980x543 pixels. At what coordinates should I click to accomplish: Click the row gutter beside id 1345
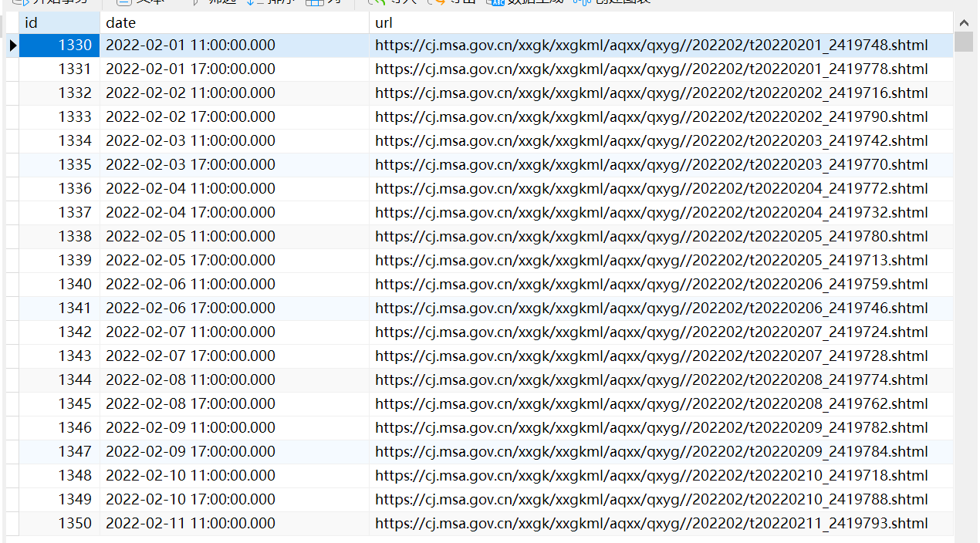12,403
